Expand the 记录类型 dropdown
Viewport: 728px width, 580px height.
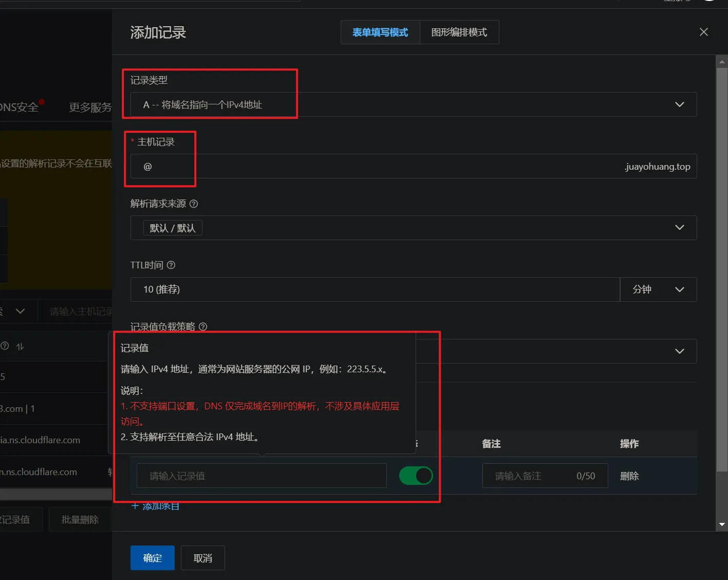click(679, 104)
